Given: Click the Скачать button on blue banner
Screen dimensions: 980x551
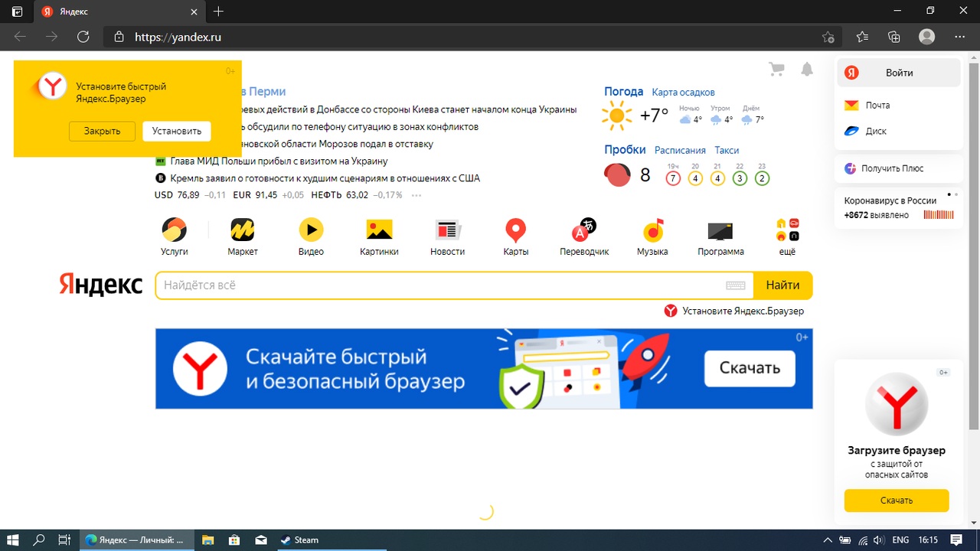Looking at the screenshot, I should [750, 368].
